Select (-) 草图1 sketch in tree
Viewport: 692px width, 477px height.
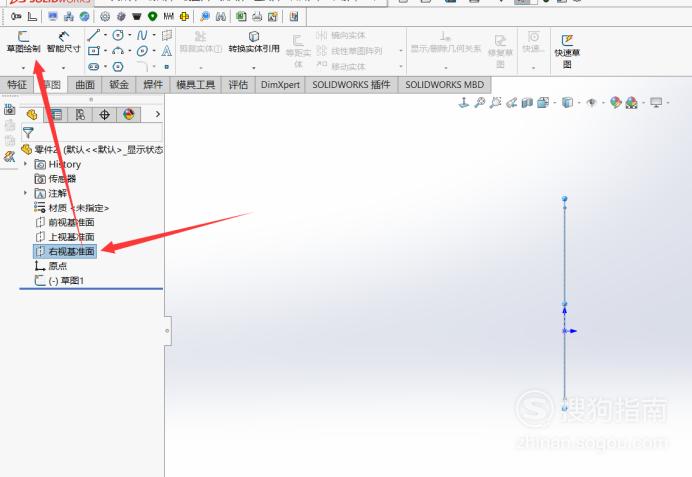tap(60, 281)
